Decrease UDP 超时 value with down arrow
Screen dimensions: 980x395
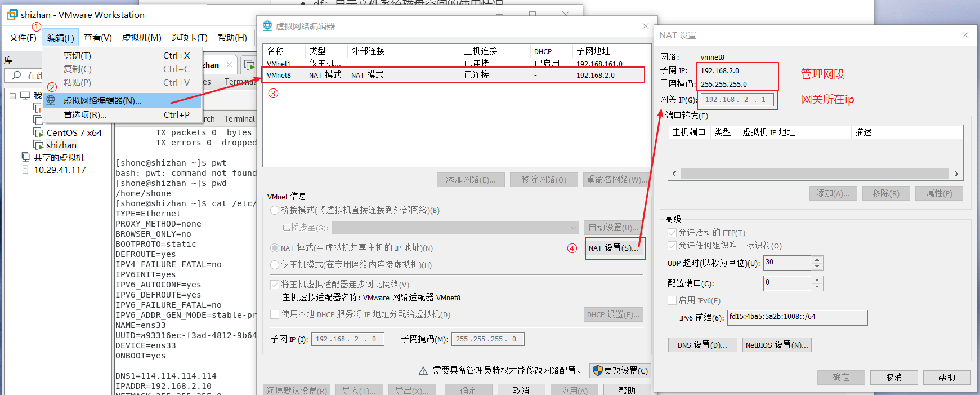(x=817, y=267)
